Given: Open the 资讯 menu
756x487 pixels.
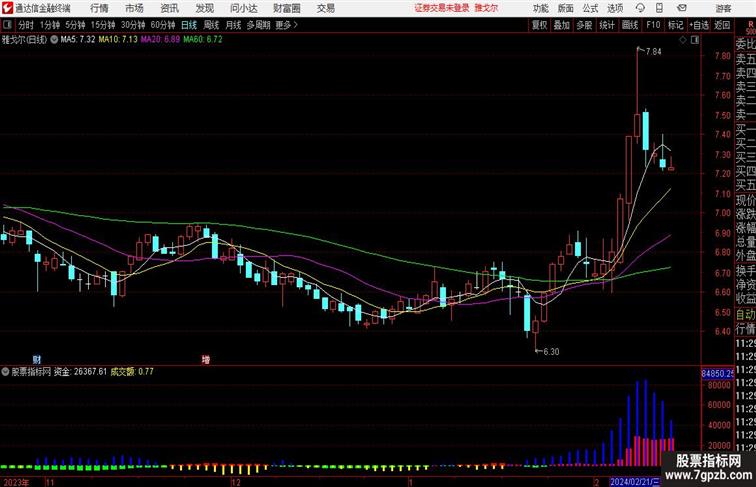Looking at the screenshot, I should tap(169, 8).
